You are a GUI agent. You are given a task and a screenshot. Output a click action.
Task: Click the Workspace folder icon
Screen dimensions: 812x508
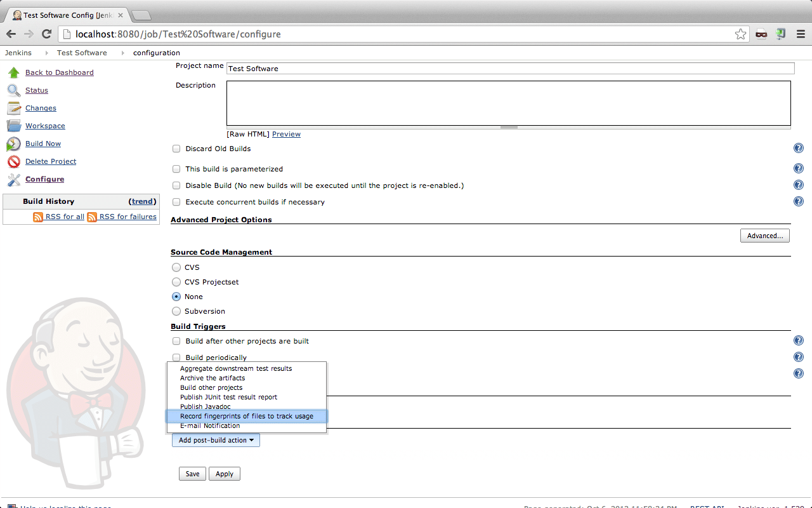14,126
